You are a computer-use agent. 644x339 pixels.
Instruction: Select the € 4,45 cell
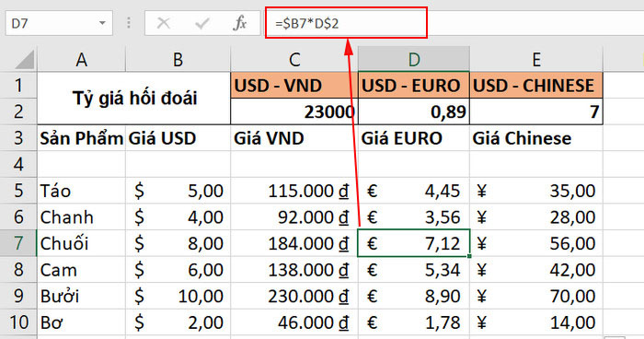click(414, 191)
